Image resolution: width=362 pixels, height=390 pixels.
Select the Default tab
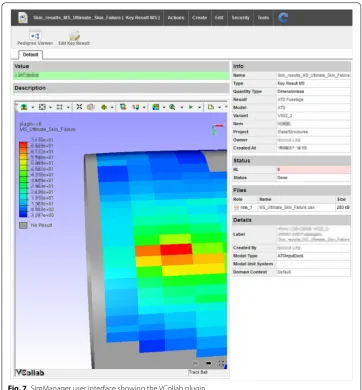30,55
